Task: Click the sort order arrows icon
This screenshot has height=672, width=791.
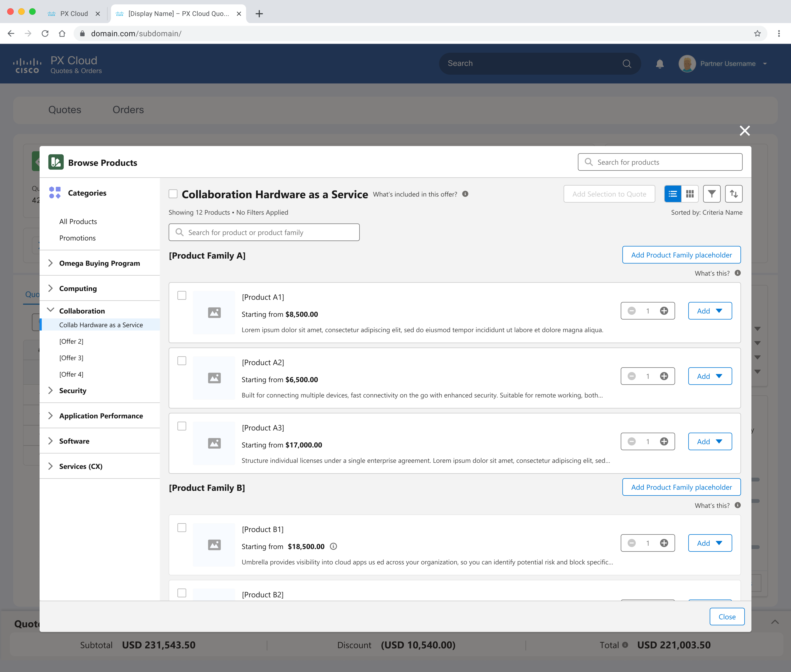Action: coord(733,194)
